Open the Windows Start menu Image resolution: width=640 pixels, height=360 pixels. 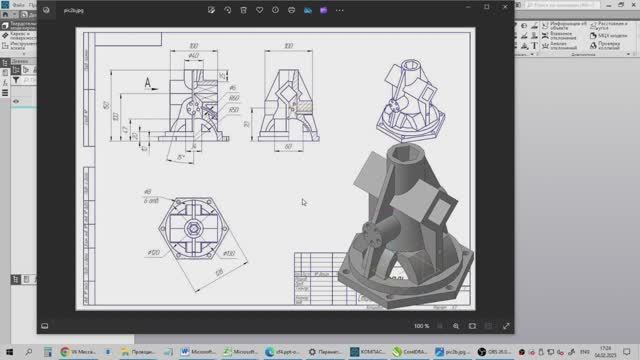[9, 351]
